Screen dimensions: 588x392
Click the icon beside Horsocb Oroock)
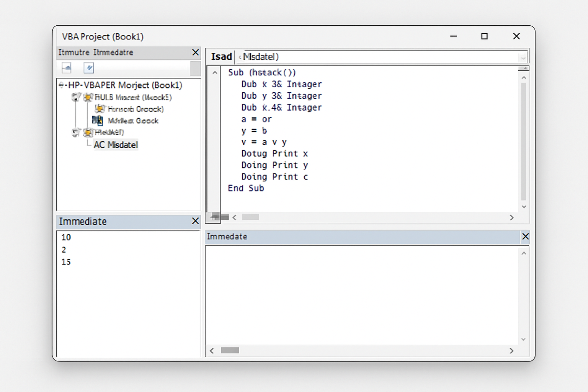[100, 109]
